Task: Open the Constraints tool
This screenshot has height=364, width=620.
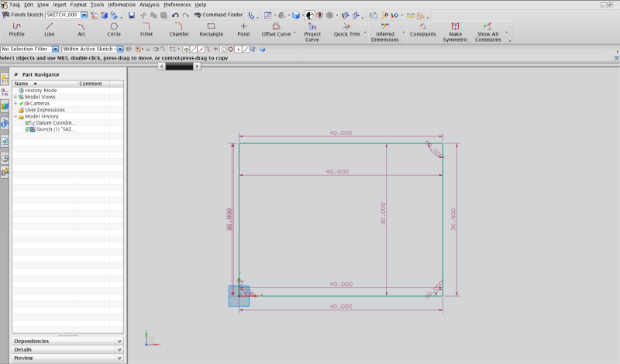Action: (422, 30)
